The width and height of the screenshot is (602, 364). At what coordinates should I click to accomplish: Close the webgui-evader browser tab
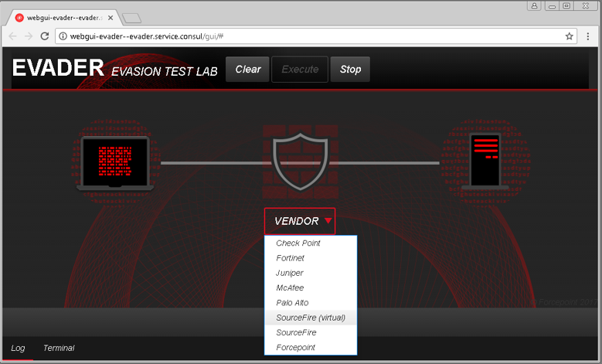pyautogui.click(x=111, y=18)
